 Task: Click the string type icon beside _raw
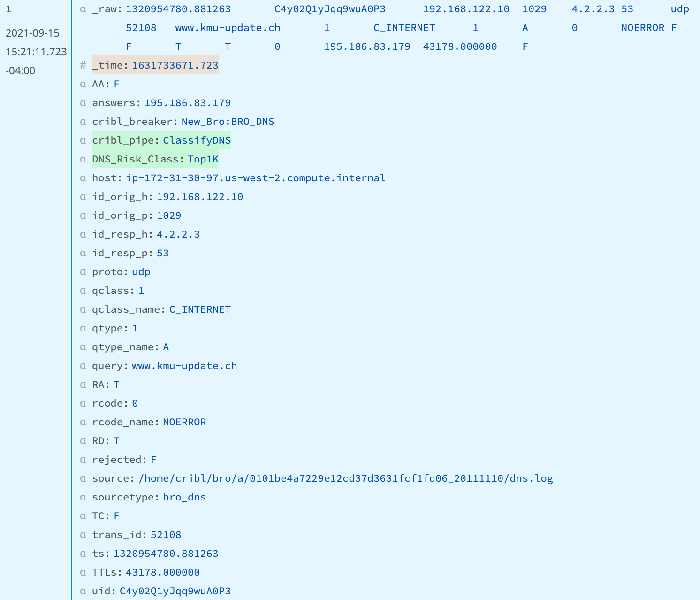point(83,9)
